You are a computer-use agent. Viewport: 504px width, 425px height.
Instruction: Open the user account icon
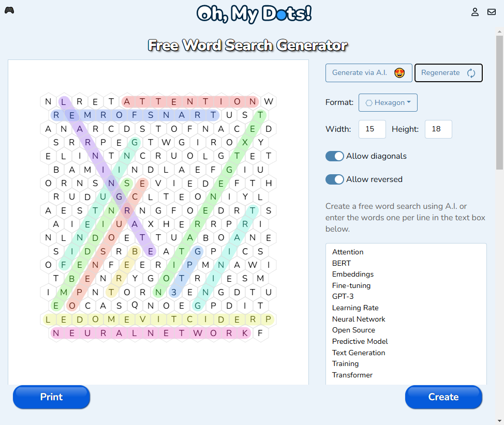click(475, 12)
